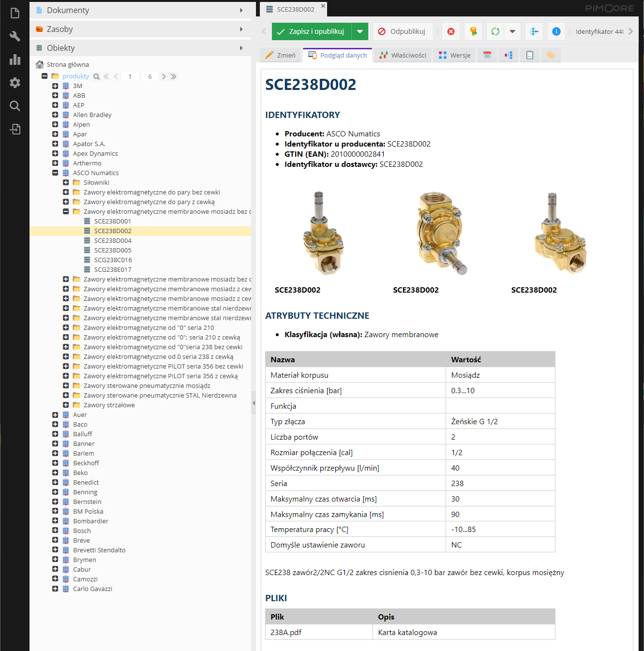The image size is (644, 651).
Task: Go to previous page of produkty tree
Action: point(116,76)
